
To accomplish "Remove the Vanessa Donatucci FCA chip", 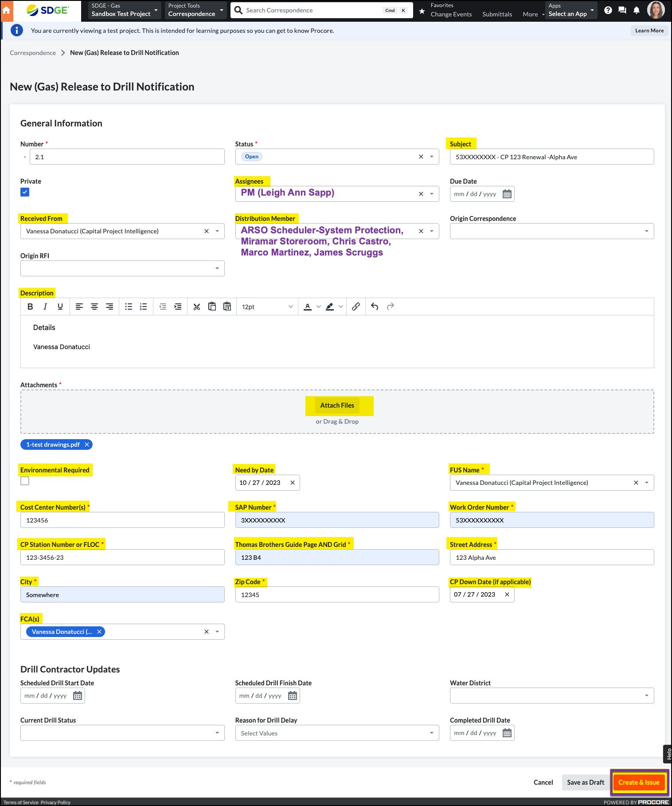I will click(99, 632).
